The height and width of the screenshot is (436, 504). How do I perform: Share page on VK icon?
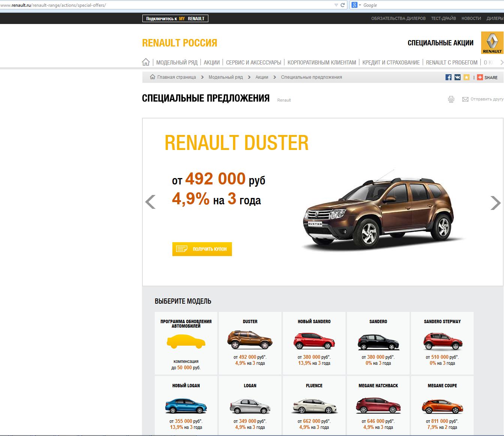coord(457,77)
